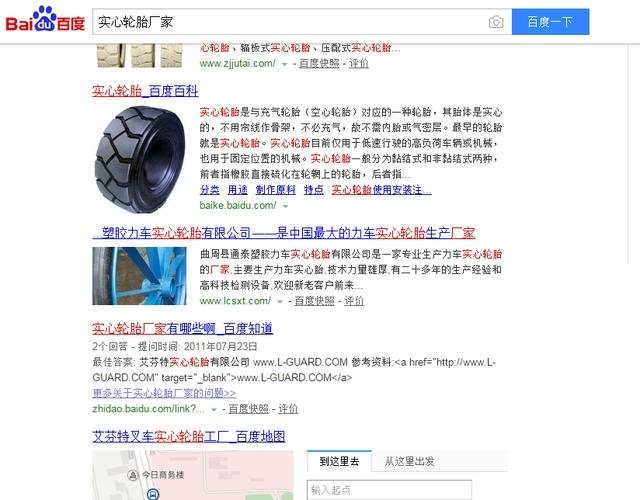Open 艾芬特叉车实心轮胎工厂_百度地图 link
Screen dimensions: 640x500
pos(189,436)
